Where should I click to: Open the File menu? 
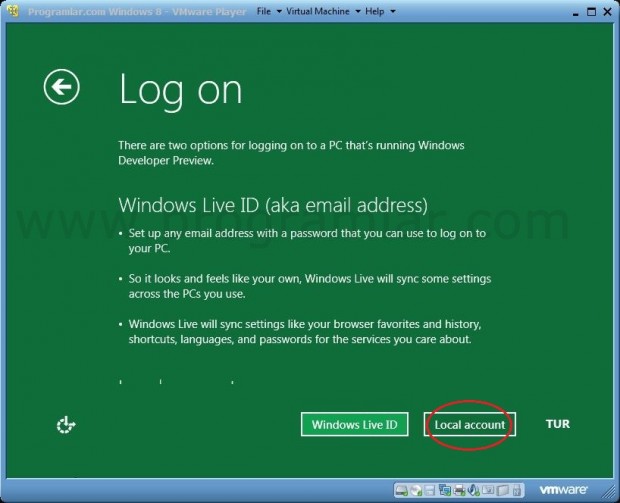[x=264, y=11]
